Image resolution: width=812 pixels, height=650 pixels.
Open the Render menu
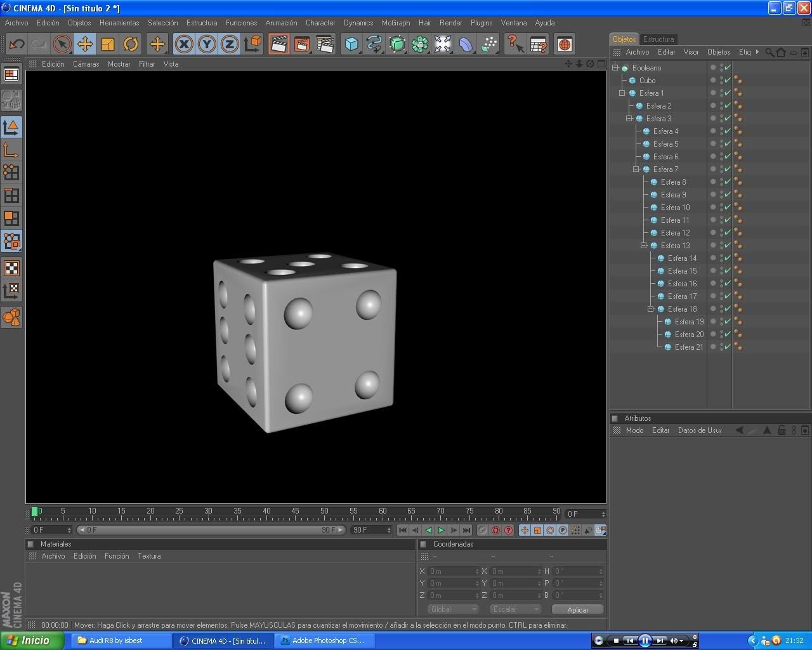(450, 22)
